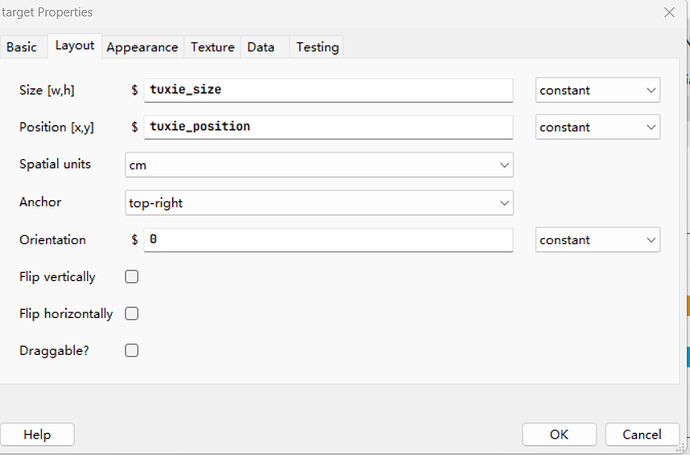690x455 pixels.
Task: Open the Appearance tab
Action: (x=142, y=47)
